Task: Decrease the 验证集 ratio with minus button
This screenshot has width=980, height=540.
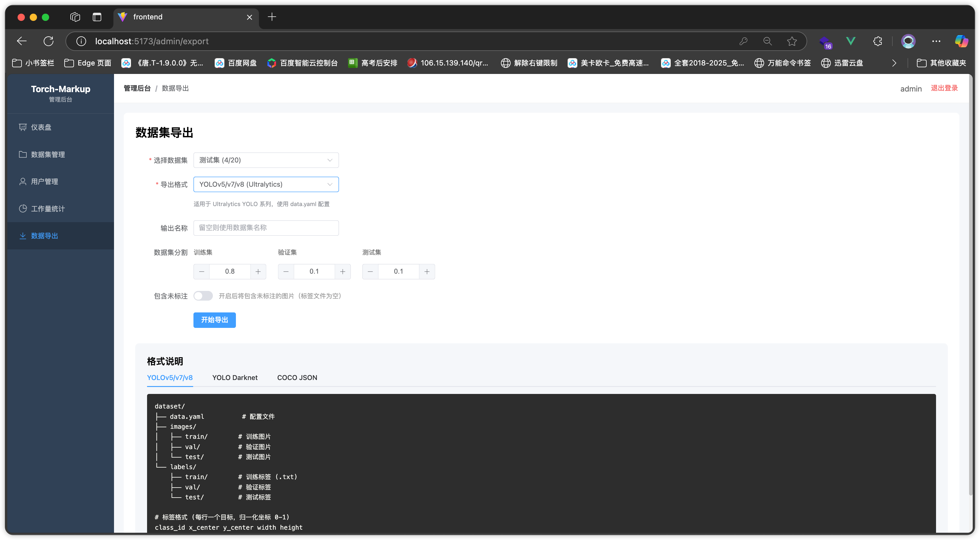Action: click(x=286, y=272)
